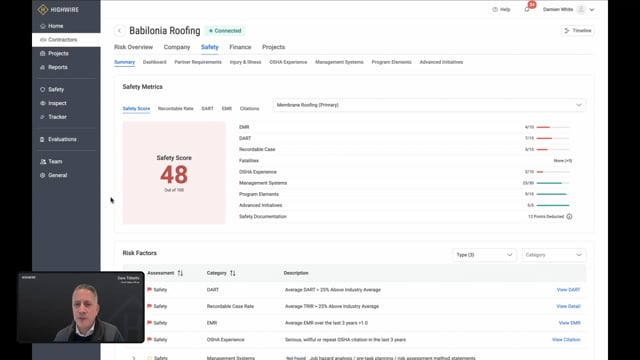
Task: Select the Summary sub-tab
Action: 124,62
